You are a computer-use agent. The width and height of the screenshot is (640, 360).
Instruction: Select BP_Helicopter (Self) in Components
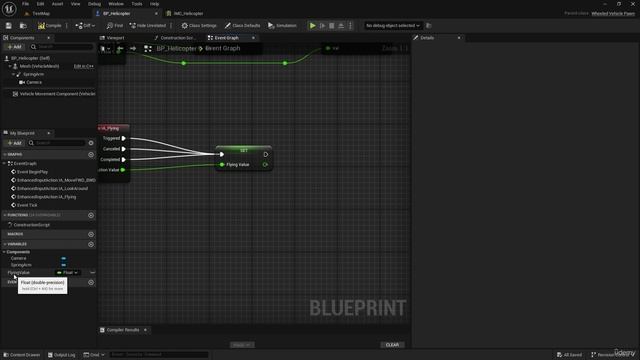31,58
